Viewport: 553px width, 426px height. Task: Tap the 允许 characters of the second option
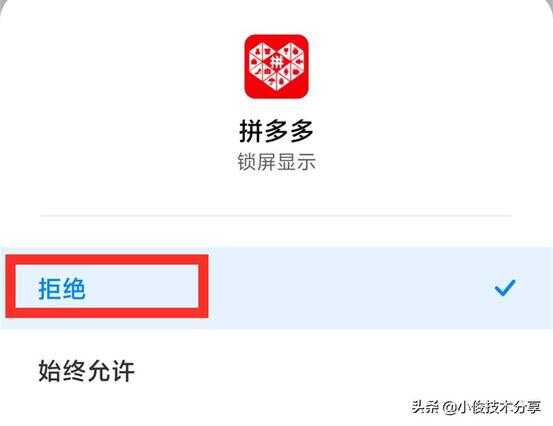tap(110, 371)
